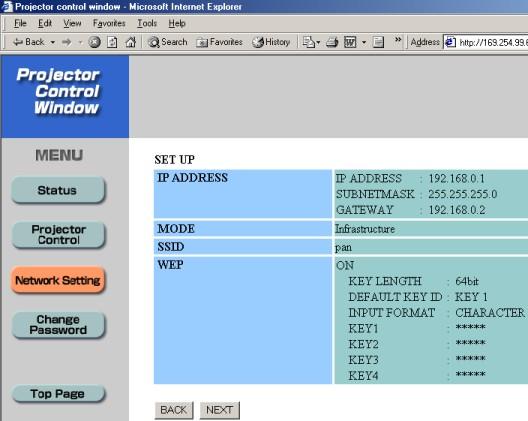Screen dimensions: 528x421
Task: Open the Back history dropdown arrow
Action: coord(53,42)
